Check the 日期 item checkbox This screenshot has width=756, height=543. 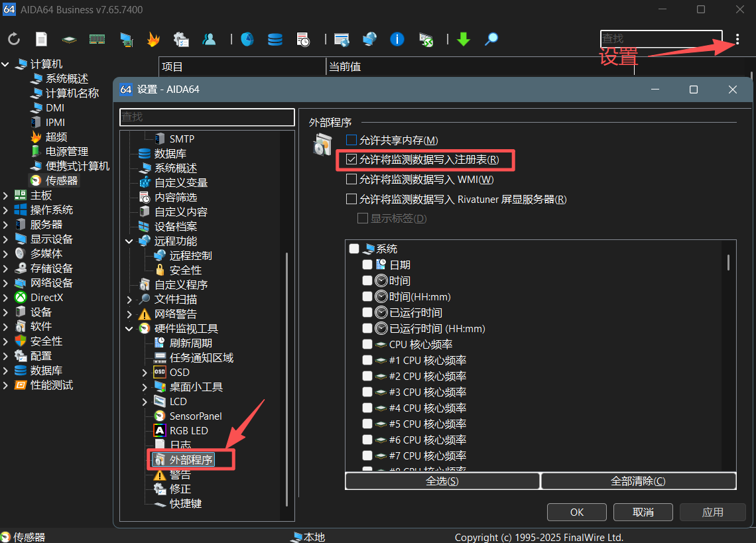point(367,265)
